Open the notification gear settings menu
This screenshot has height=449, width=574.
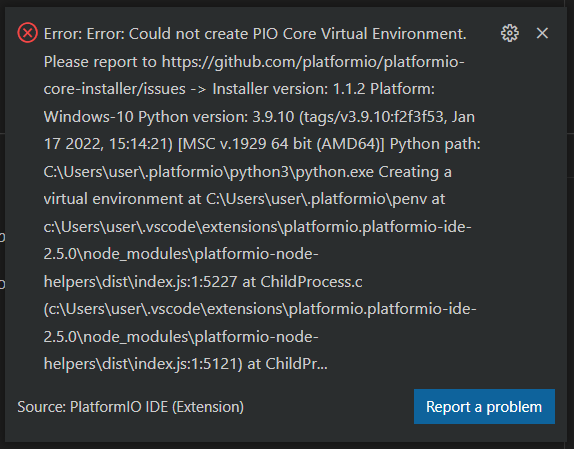click(x=510, y=33)
